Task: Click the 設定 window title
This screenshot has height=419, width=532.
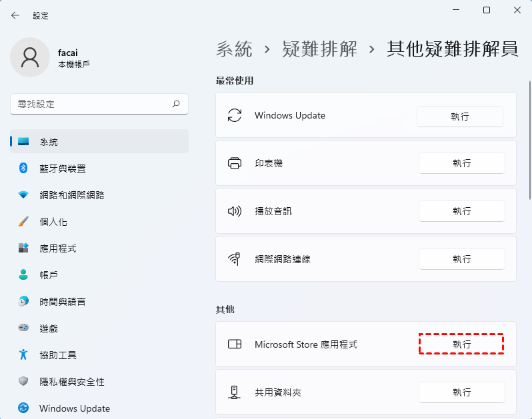Action: click(x=41, y=15)
